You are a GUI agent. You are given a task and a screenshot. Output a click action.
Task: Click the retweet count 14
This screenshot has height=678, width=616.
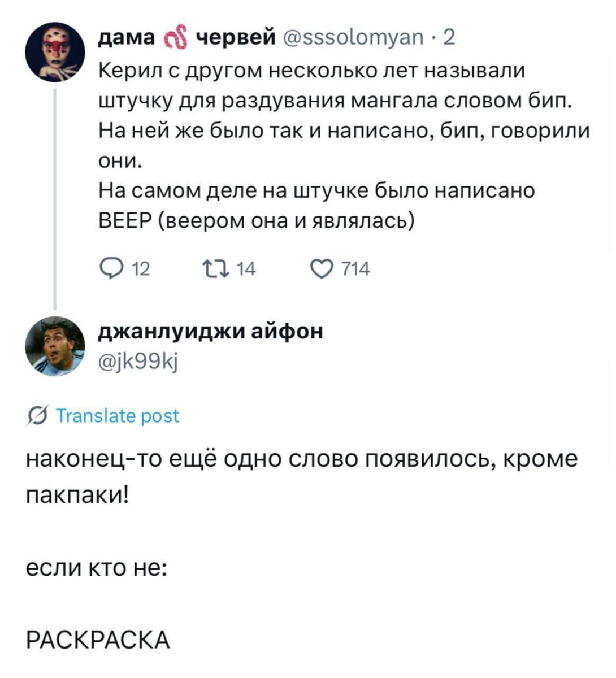246,270
